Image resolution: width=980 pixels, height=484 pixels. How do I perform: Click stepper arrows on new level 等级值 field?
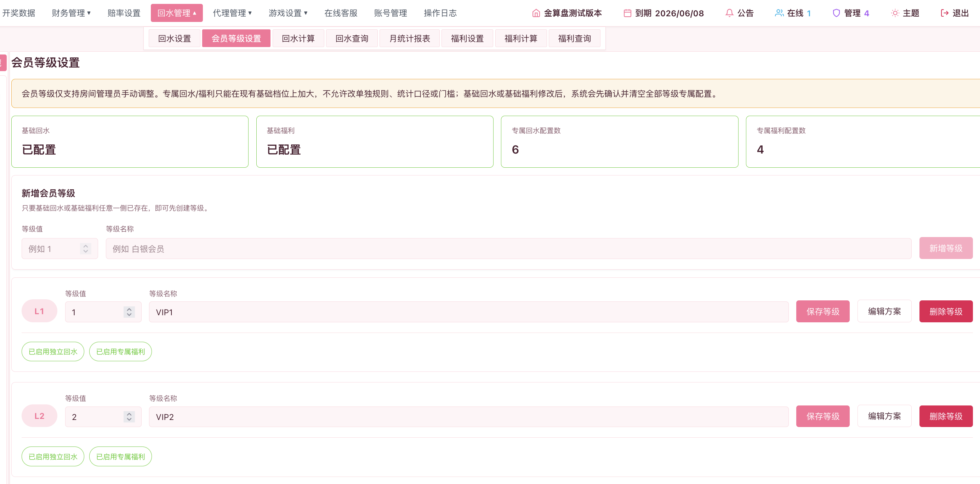(86, 249)
